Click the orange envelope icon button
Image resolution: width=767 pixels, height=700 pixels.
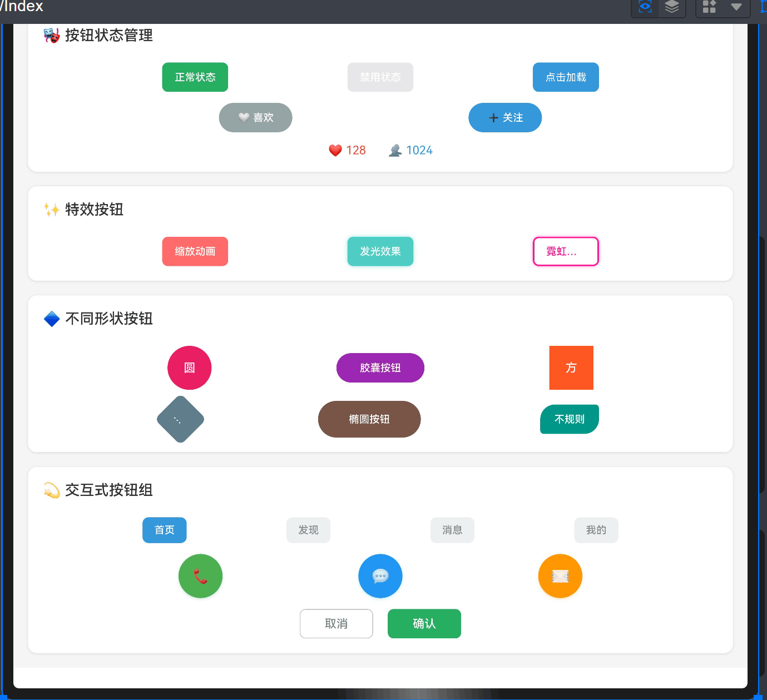click(560, 576)
